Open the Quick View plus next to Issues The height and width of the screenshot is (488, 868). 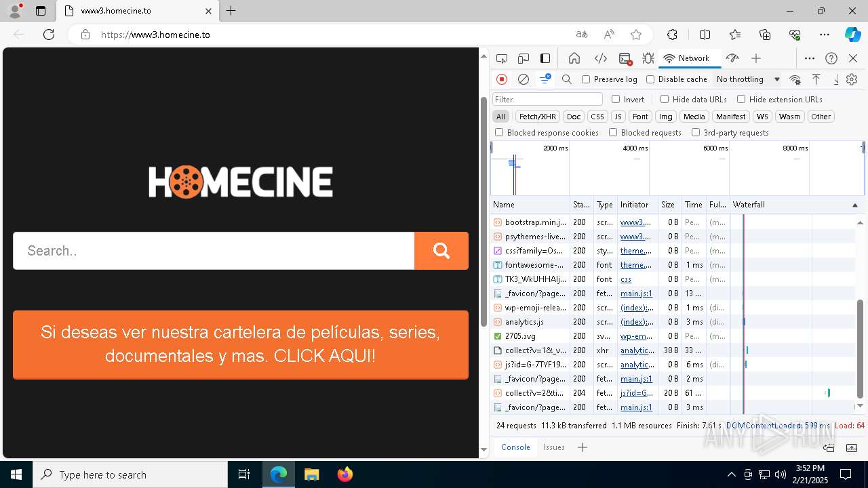[582, 447]
